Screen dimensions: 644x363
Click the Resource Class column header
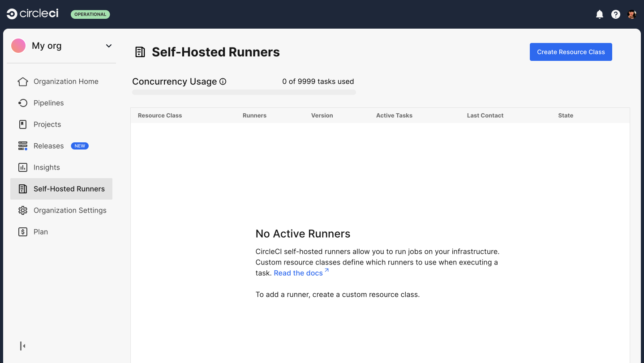(x=160, y=115)
